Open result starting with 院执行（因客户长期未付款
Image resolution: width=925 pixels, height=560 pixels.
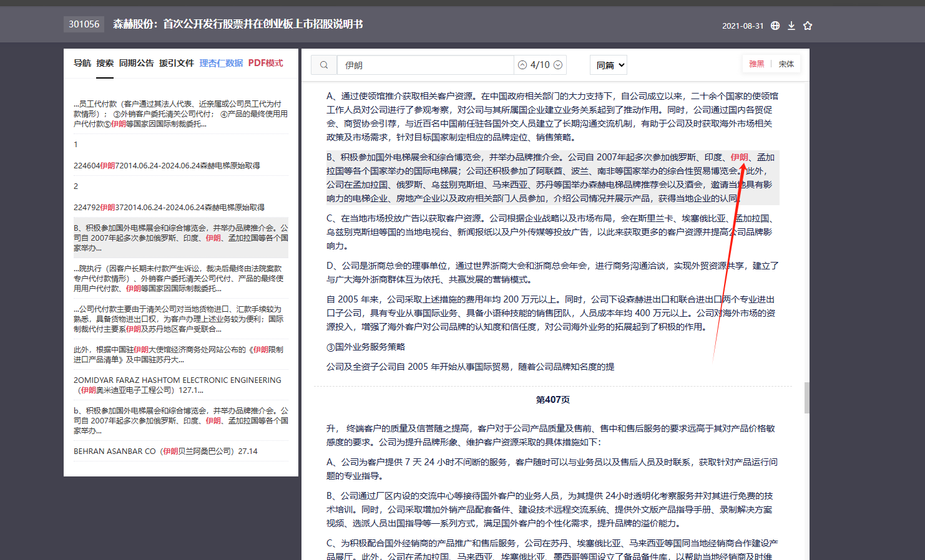(181, 278)
